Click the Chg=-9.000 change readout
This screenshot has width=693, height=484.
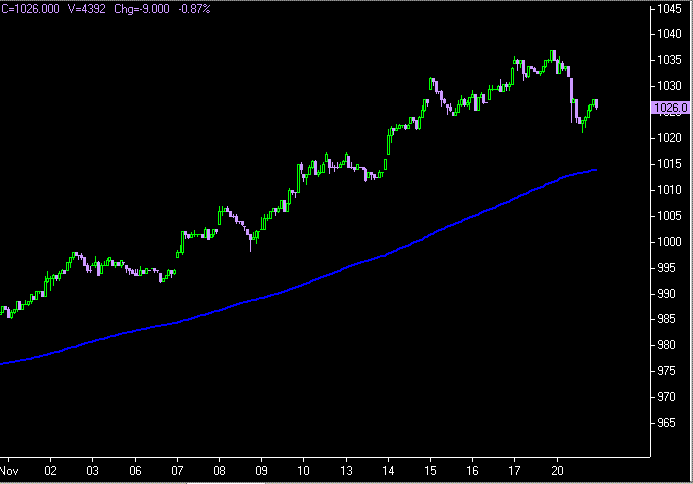coord(141,9)
